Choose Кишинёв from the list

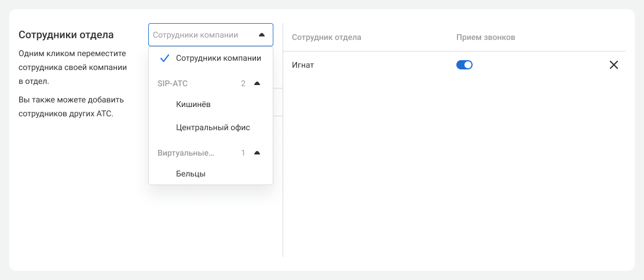click(x=193, y=105)
